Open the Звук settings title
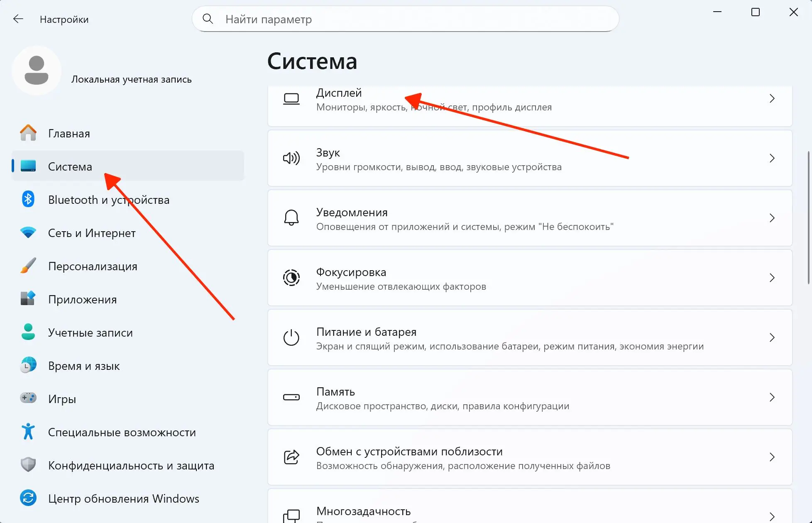This screenshot has height=523, width=812. coord(328,152)
